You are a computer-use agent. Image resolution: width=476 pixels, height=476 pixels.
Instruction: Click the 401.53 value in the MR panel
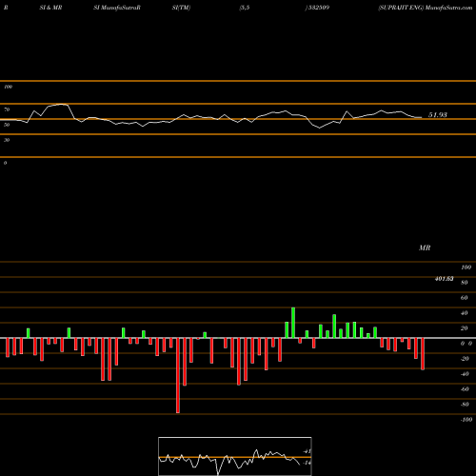coord(444,279)
